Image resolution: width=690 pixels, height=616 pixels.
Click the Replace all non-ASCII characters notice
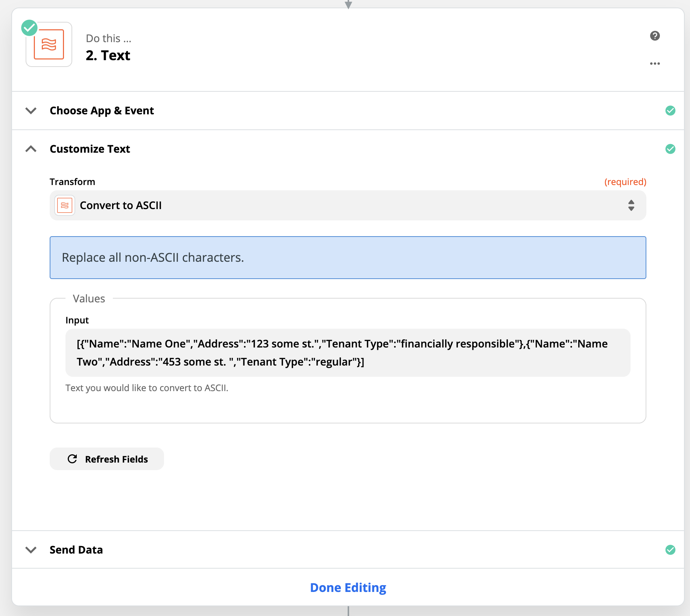click(x=348, y=258)
